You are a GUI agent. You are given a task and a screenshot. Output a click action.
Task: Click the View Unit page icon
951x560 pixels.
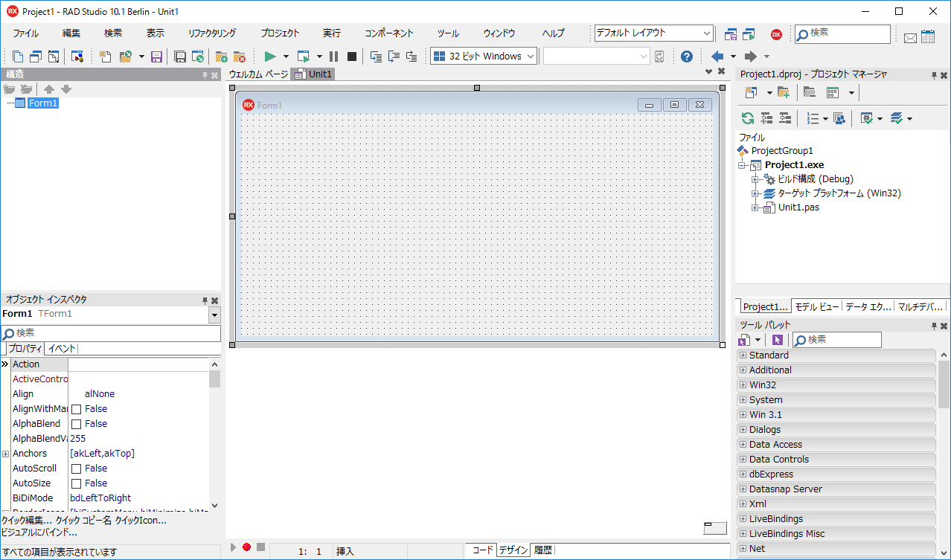coord(18,57)
